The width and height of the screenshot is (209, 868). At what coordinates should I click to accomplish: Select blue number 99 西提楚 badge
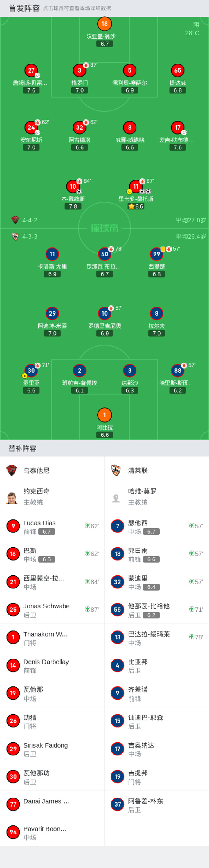pos(157,254)
